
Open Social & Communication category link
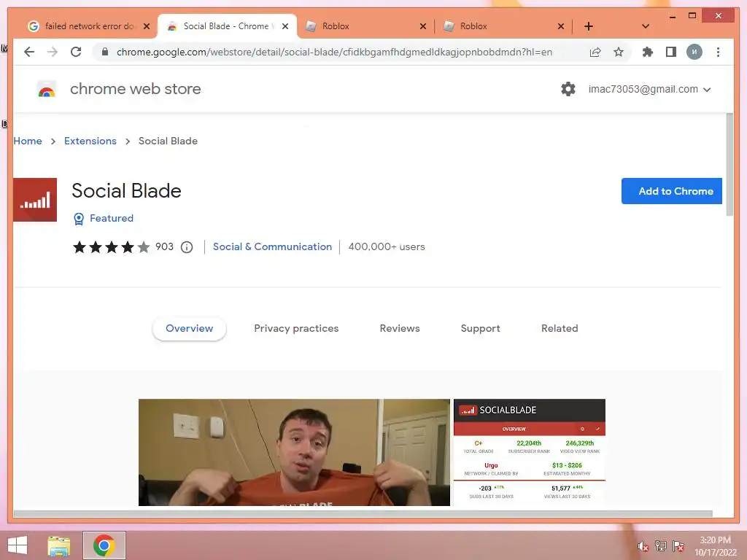tap(272, 246)
